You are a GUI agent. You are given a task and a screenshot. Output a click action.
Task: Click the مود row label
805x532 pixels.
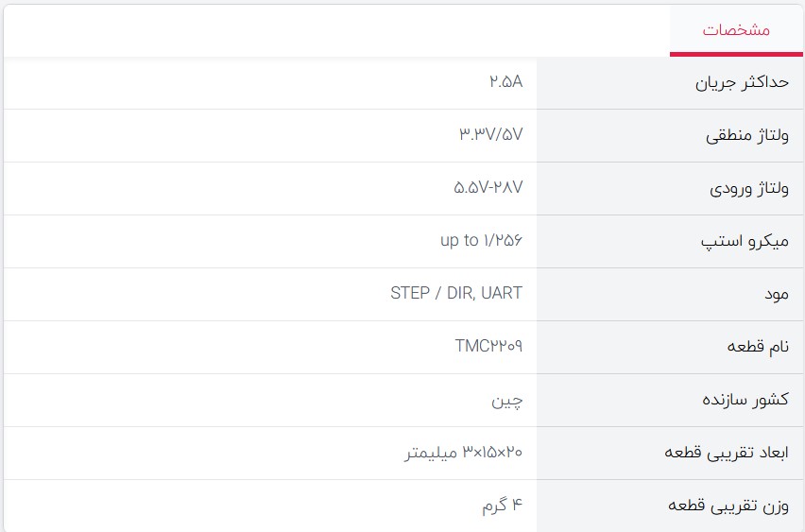coord(776,294)
